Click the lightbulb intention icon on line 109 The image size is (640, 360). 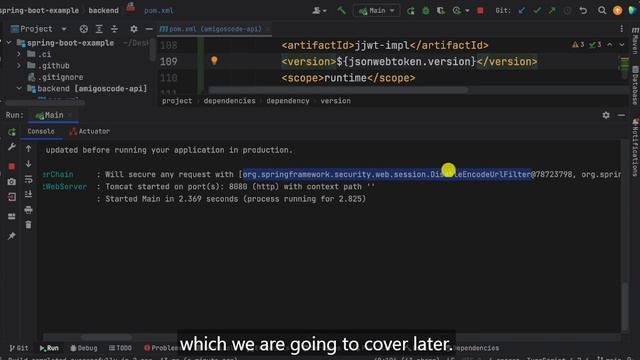214,61
